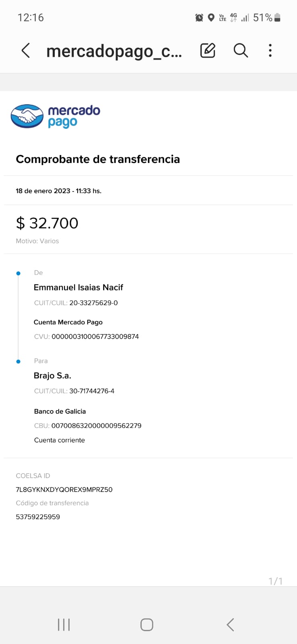Open the edit document pencil icon
Screen dimensions: 297x644
coord(208,51)
